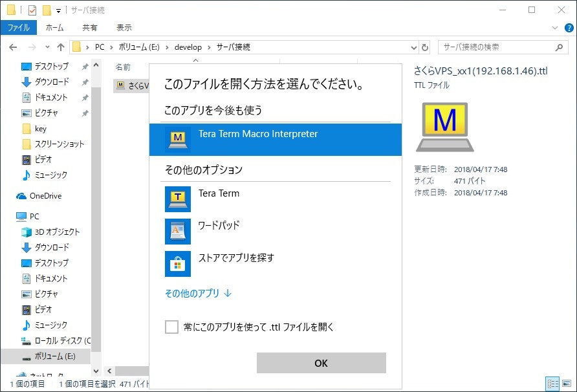Pick the ワードパッド app icon

point(178,232)
